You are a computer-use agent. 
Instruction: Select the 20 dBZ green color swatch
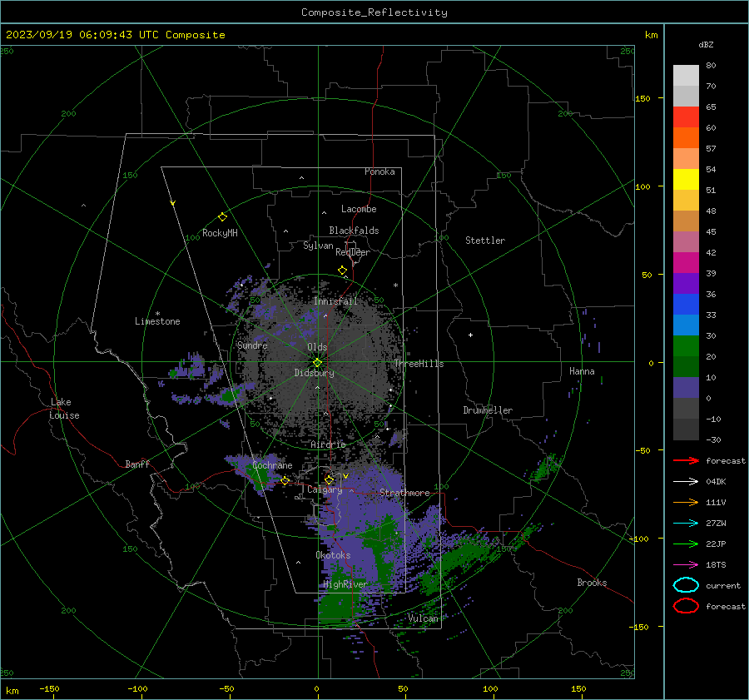tap(686, 345)
